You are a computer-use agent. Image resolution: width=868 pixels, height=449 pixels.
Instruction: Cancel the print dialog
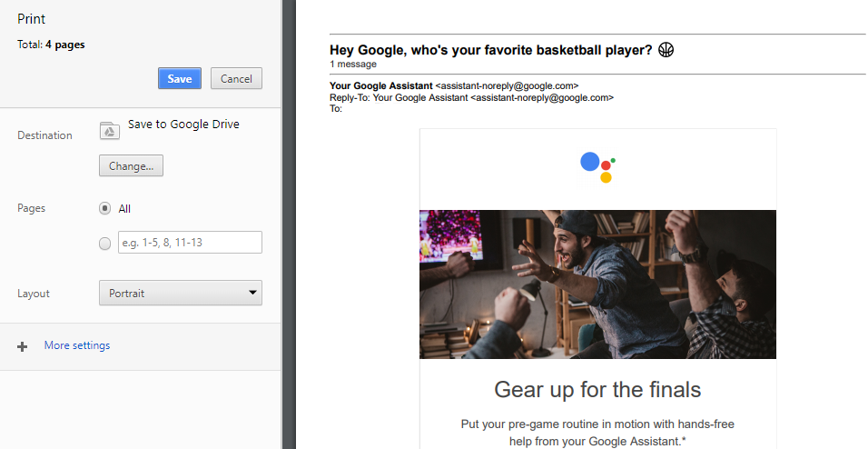(x=236, y=79)
